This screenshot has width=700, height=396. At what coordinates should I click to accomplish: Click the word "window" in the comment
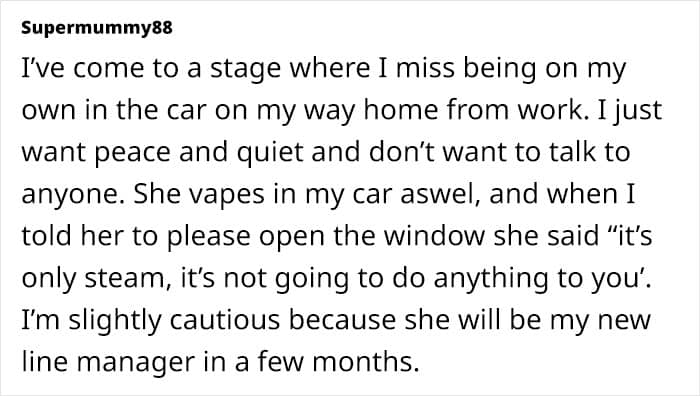point(434,235)
